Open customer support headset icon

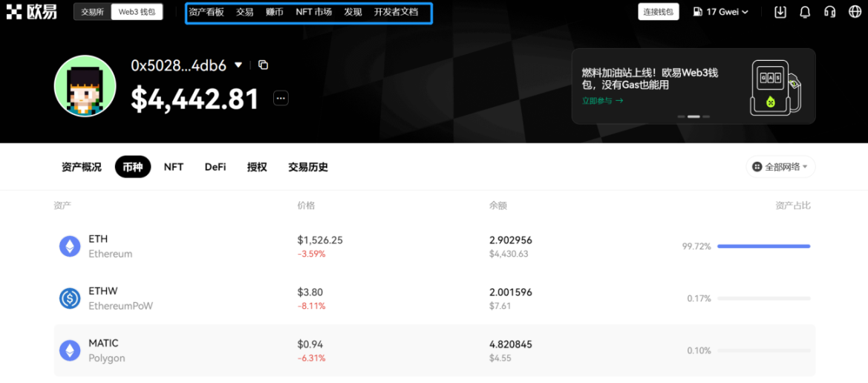click(829, 12)
